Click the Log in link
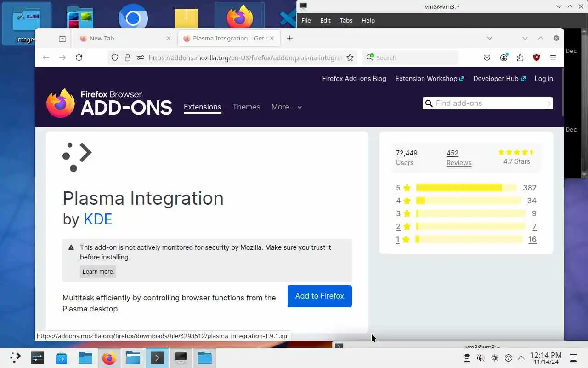 tap(544, 79)
